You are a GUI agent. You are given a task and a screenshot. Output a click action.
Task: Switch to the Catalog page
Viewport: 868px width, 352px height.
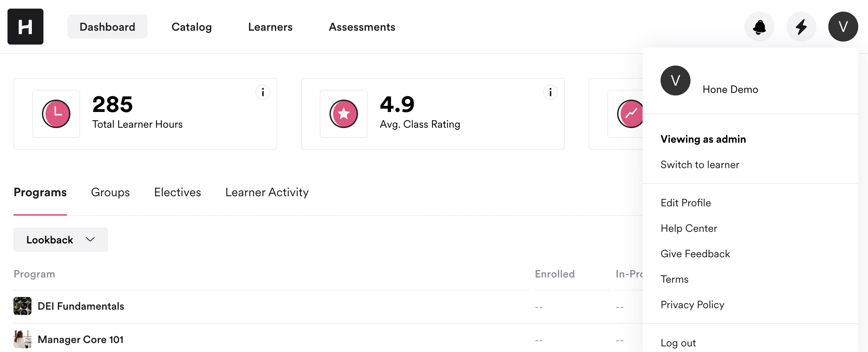pyautogui.click(x=191, y=27)
